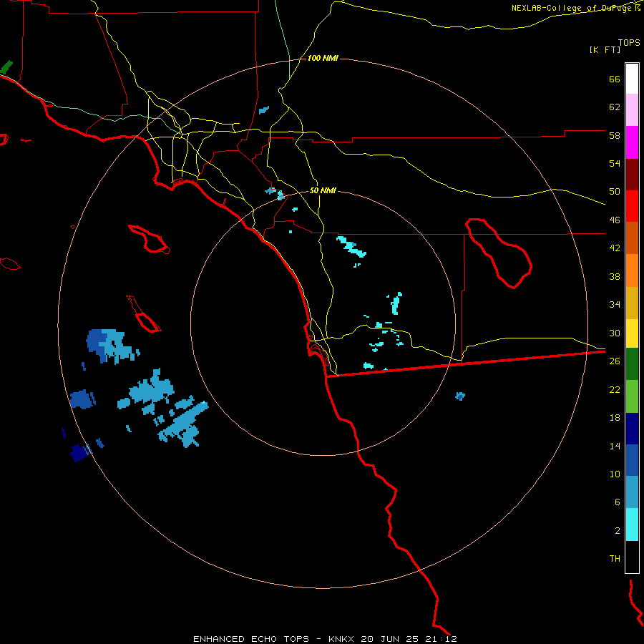This screenshot has width=644, height=644.
Task: Click the white swatch in the tops legend
Action: [x=632, y=79]
